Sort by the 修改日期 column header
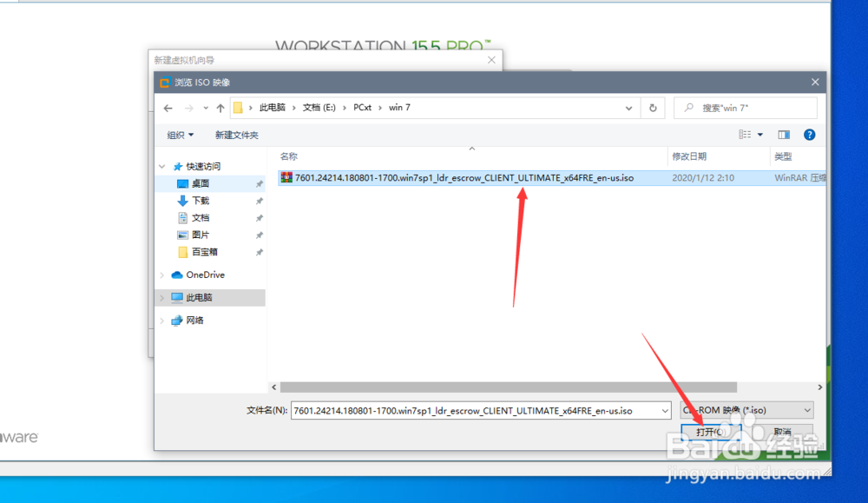Viewport: 868px width, 503px height. tap(689, 156)
